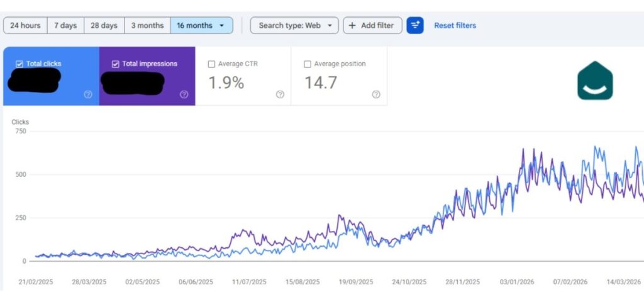The width and height of the screenshot is (644, 302).
Task: Enable the Average position checkbox
Action: coord(307,64)
